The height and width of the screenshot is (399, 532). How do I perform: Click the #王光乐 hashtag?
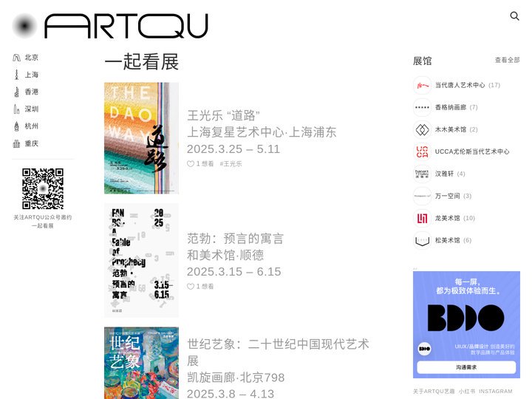(231, 164)
